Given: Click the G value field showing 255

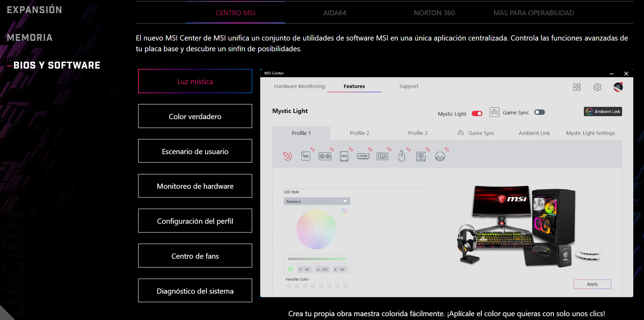Looking at the screenshot, I should [x=322, y=269].
